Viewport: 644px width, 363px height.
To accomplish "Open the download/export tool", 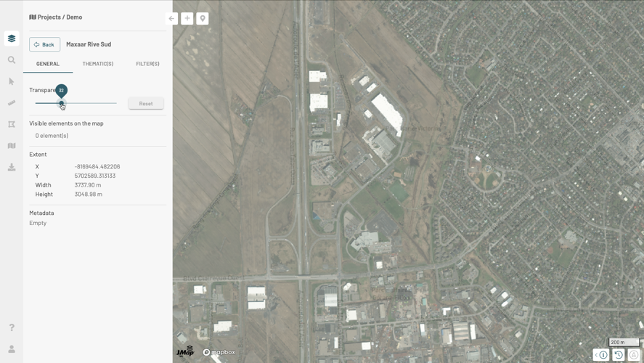I will click(12, 167).
